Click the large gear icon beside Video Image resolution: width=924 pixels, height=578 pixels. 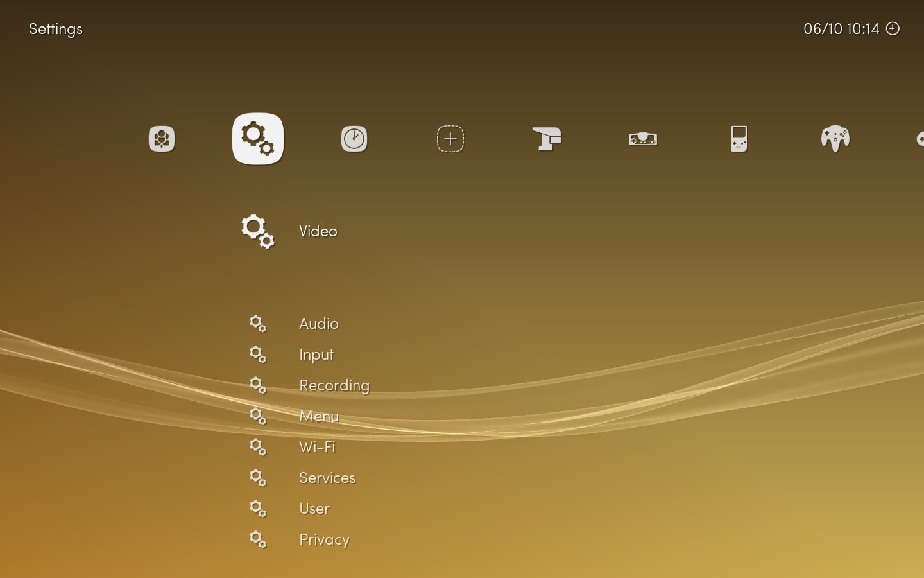pos(258,231)
